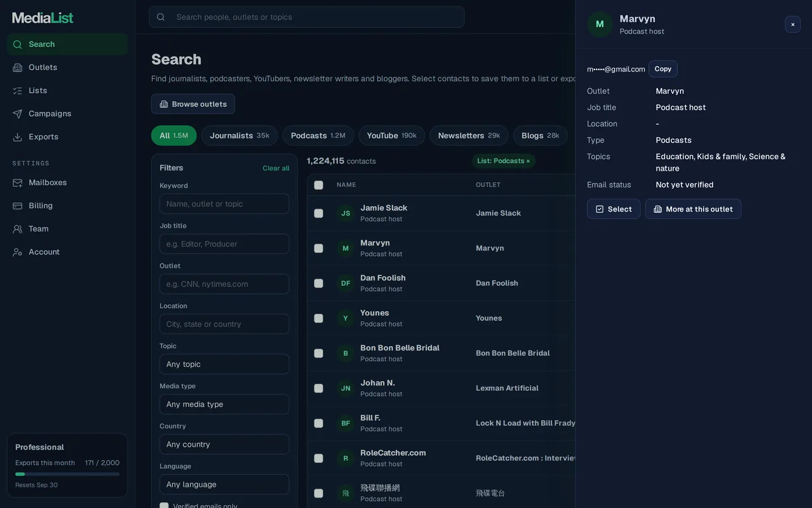
Task: Open the Outlets sidebar page
Action: 67,67
